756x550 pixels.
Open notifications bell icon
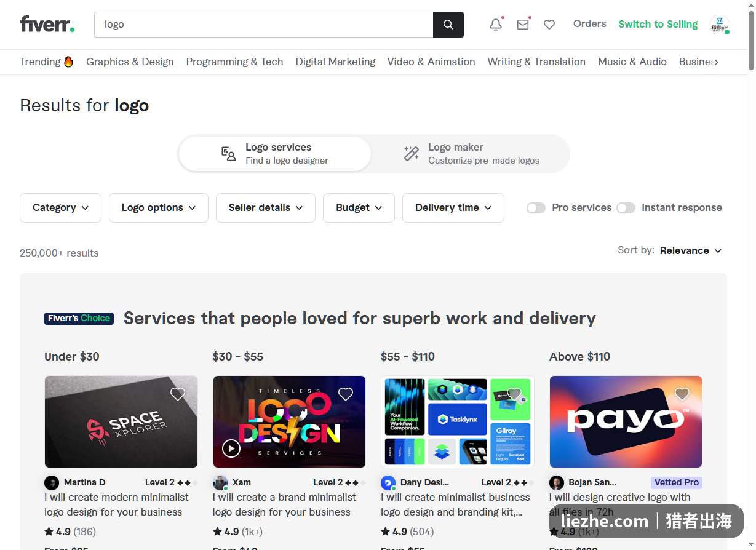click(x=496, y=25)
